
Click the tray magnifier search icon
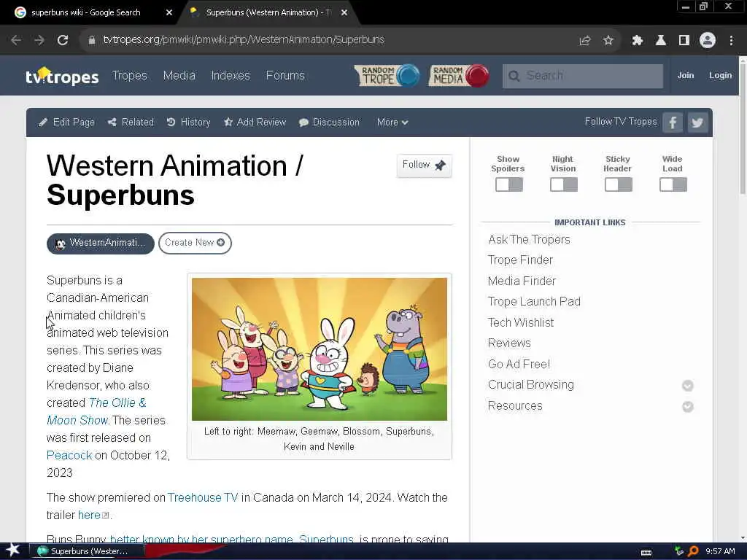(693, 551)
